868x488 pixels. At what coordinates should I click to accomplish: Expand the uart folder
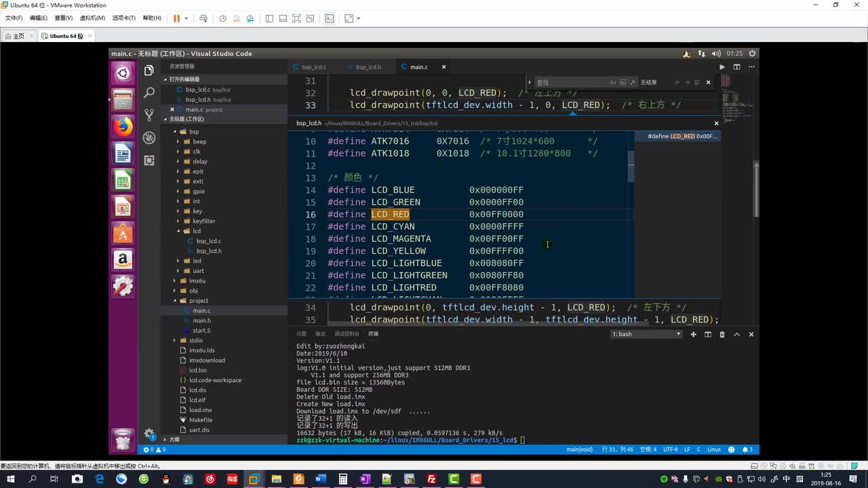(x=178, y=270)
